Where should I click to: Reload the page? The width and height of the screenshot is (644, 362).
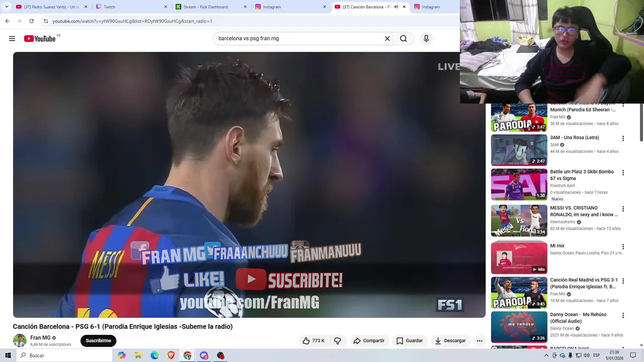31,21
